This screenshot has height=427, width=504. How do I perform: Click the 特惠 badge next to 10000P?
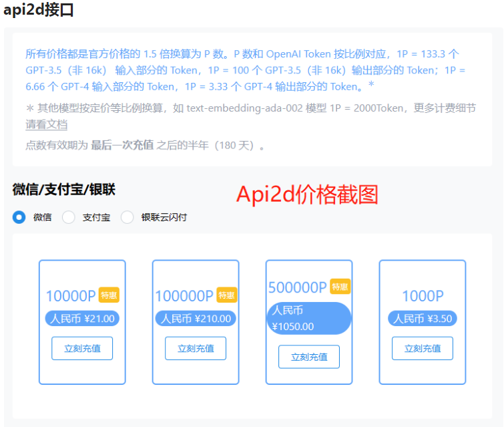pos(109,295)
